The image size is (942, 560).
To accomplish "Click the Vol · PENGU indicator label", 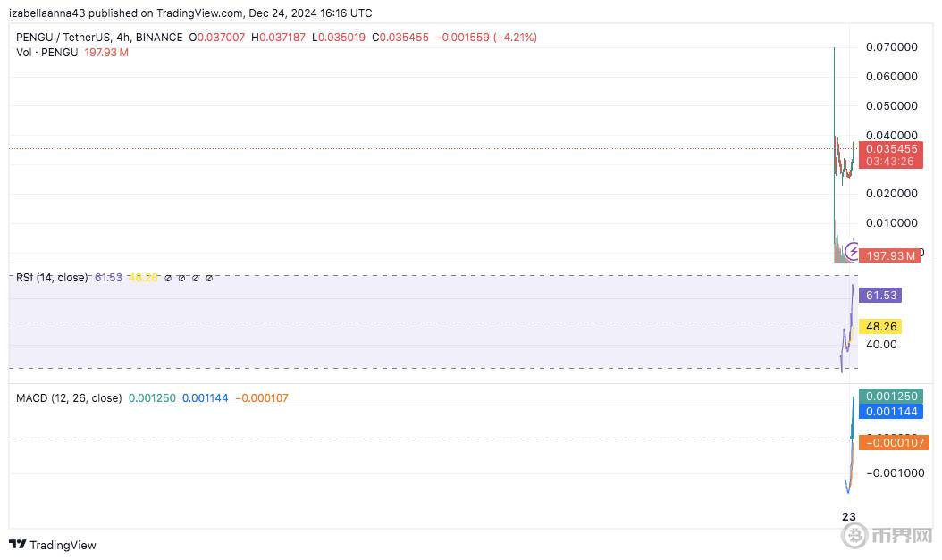I will (x=47, y=53).
